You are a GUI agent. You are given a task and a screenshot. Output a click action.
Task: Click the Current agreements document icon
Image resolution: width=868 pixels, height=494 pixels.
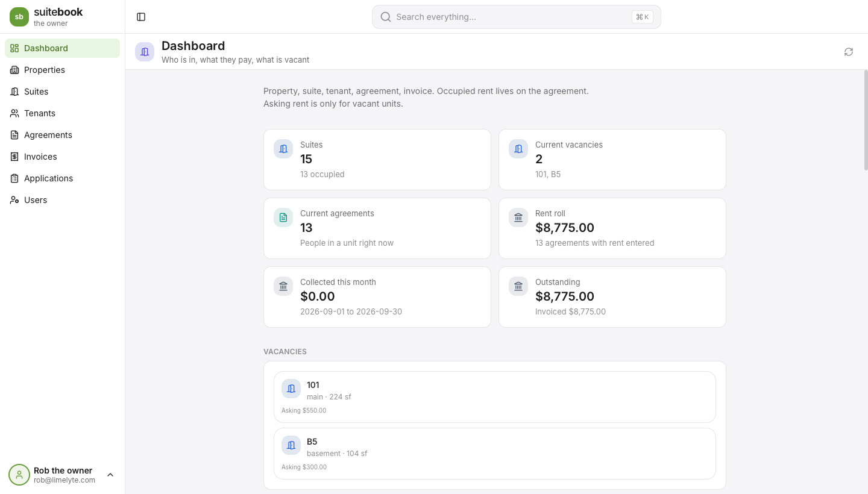coord(283,217)
